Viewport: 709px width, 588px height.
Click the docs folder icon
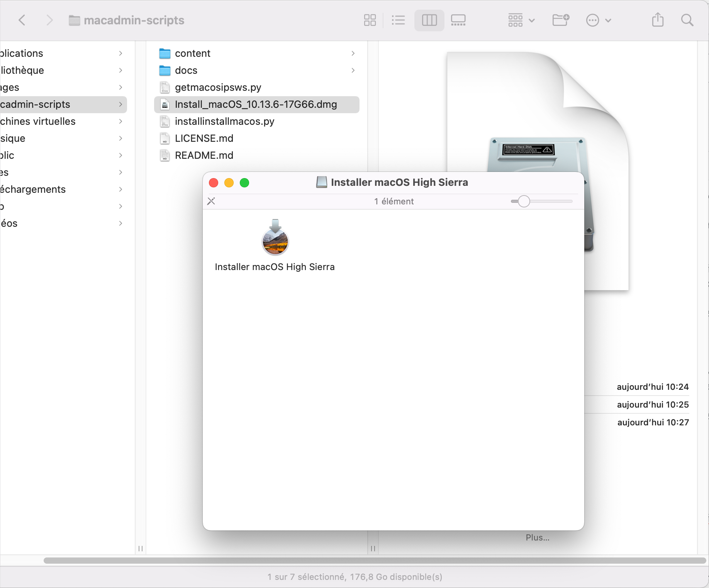(x=165, y=70)
